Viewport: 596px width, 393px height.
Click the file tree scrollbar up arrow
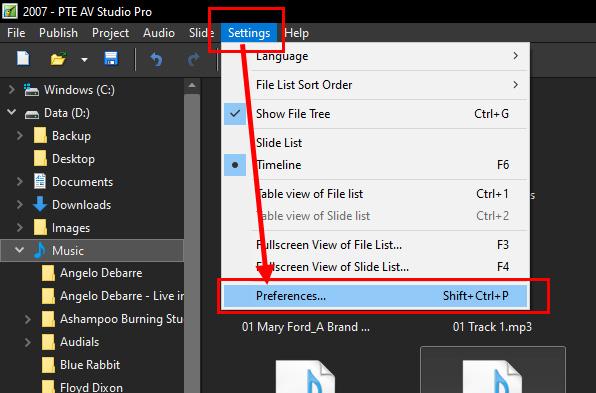coord(192,85)
